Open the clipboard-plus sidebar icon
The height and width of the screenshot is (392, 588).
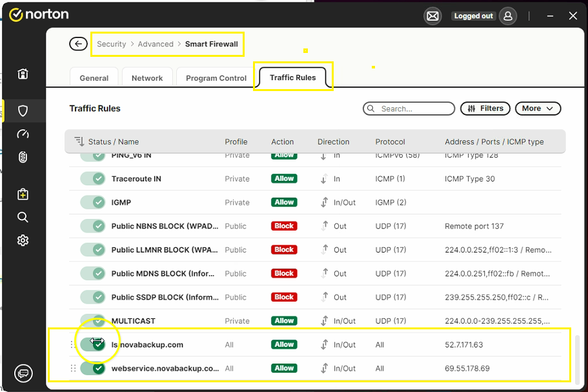pyautogui.click(x=23, y=194)
